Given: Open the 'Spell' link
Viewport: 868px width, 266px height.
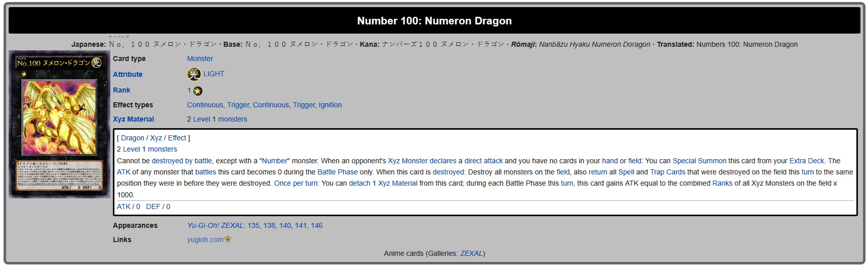Looking at the screenshot, I should (x=626, y=172).
